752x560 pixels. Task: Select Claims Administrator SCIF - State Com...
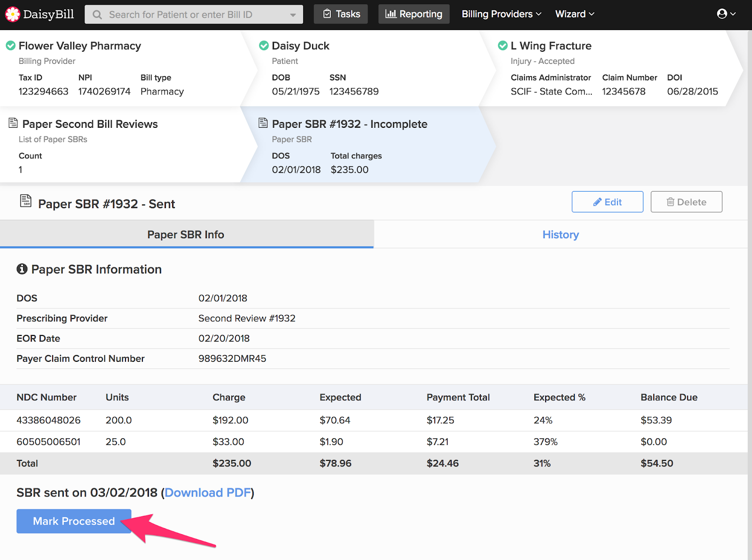coord(551,92)
